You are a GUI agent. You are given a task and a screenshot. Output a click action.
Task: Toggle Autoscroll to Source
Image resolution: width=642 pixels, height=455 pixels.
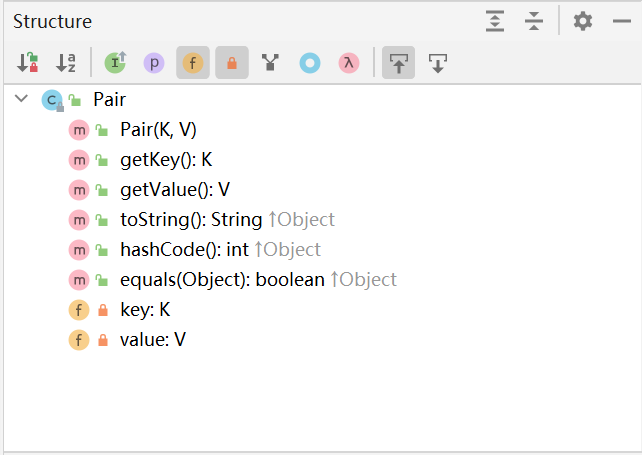point(398,63)
